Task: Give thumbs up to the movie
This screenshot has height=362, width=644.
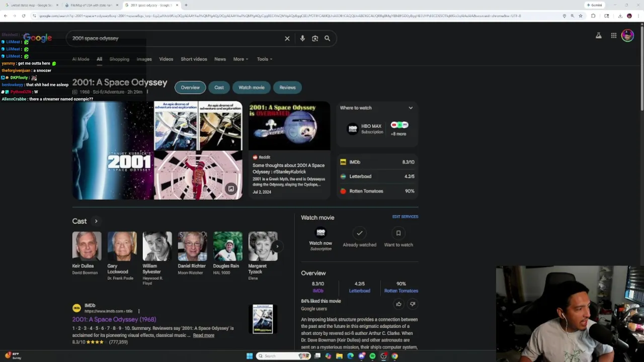Action: (398, 304)
